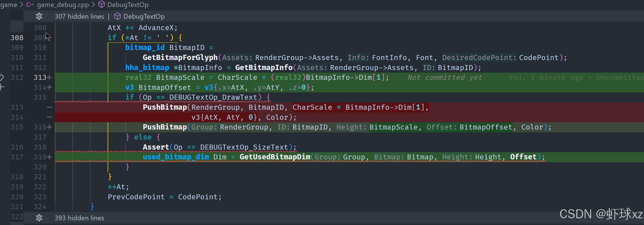Click 'PrevCodePoint = CodePoint' line
The height and width of the screenshot is (225, 644).
(x=165, y=197)
